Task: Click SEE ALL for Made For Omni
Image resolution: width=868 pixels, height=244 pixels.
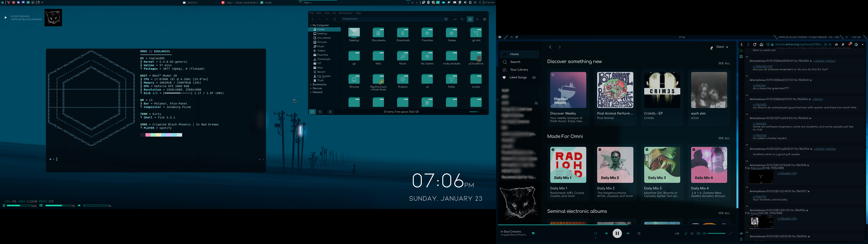Action: pos(724,138)
